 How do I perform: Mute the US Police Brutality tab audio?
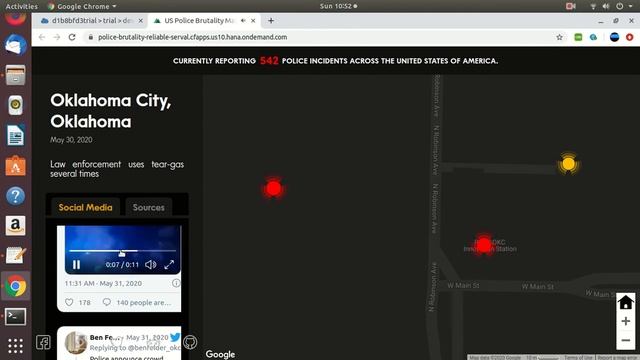coord(243,20)
